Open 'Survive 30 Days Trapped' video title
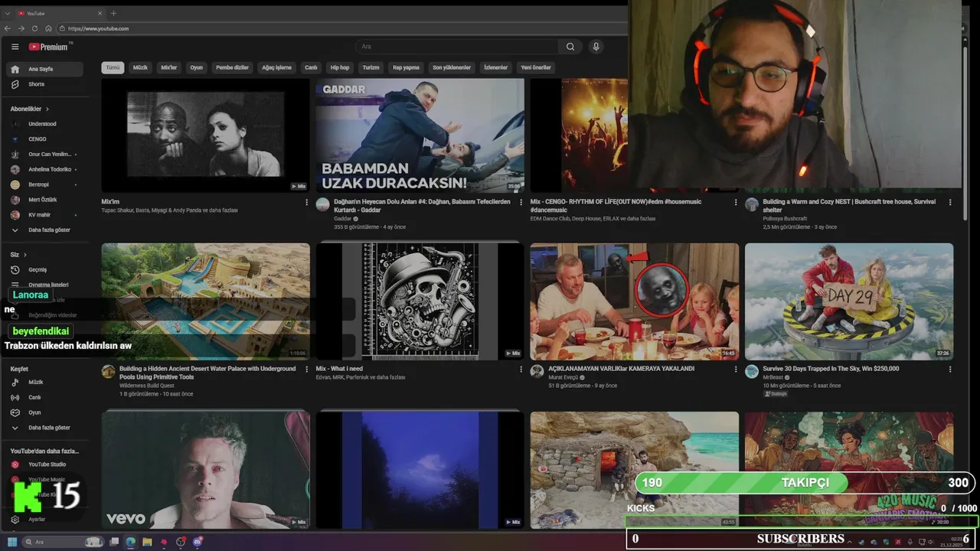Screen dimensions: 980x551 point(831,369)
